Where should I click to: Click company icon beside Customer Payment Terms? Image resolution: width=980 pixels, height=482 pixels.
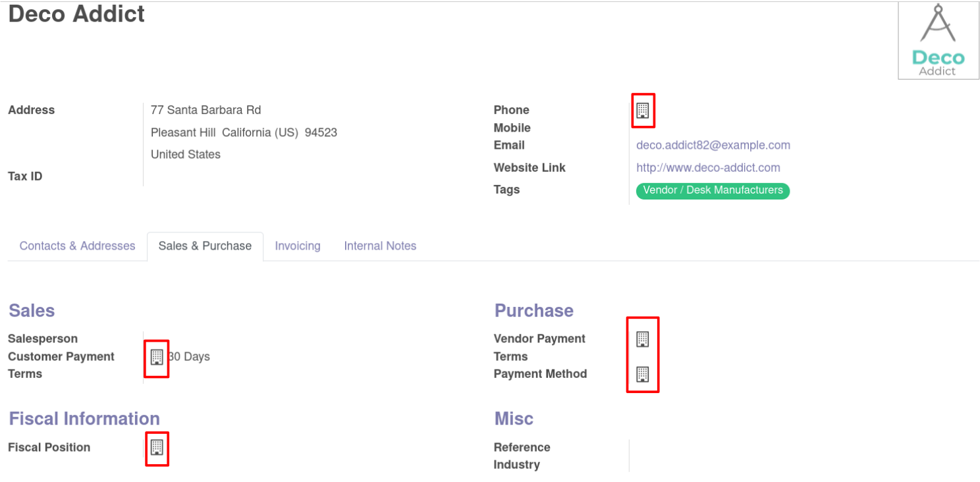click(157, 357)
